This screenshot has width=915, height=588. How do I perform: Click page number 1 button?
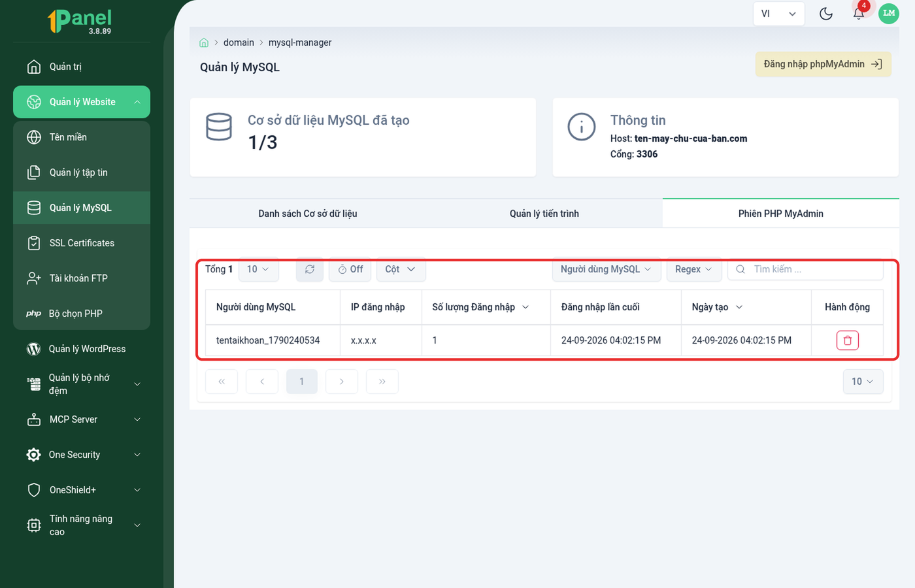pyautogui.click(x=302, y=382)
